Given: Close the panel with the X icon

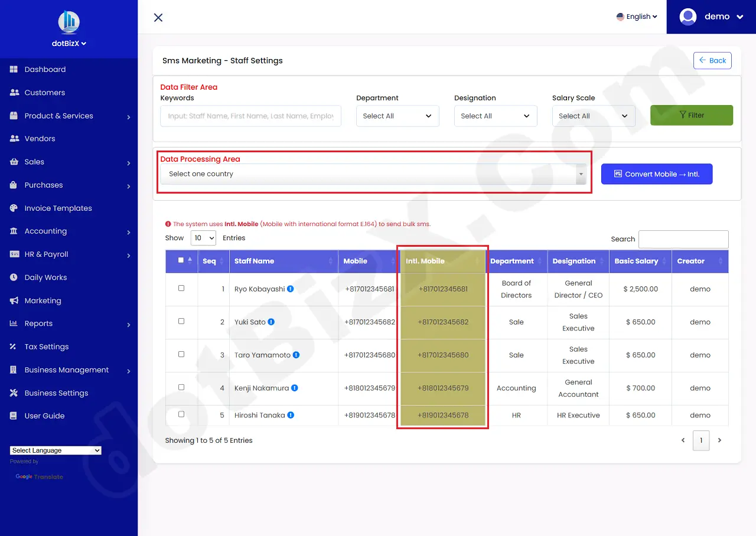Looking at the screenshot, I should click(x=158, y=18).
